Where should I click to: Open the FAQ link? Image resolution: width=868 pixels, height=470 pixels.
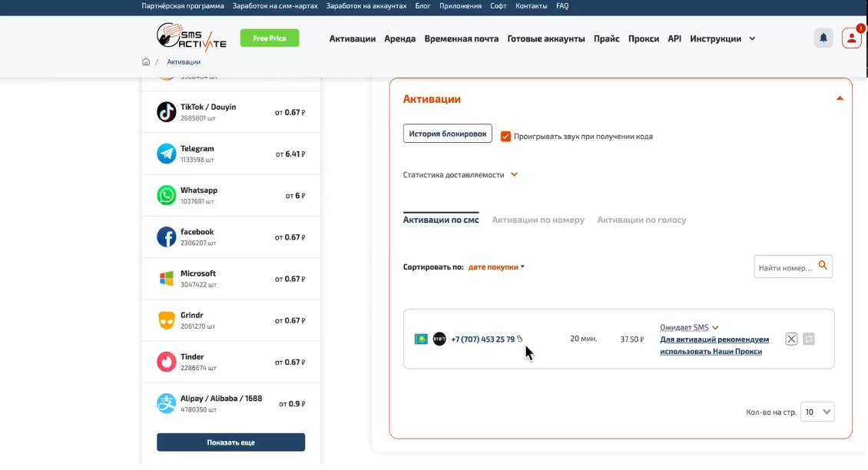pos(562,6)
